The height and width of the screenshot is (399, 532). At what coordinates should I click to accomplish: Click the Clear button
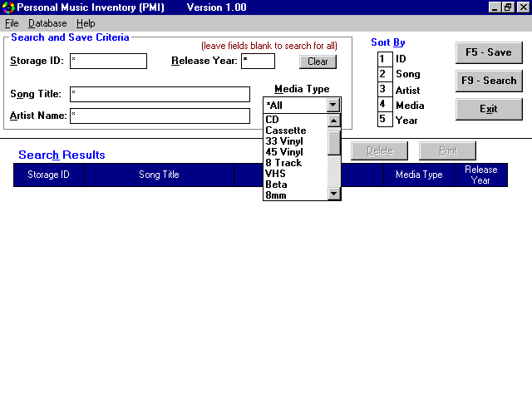(x=318, y=62)
